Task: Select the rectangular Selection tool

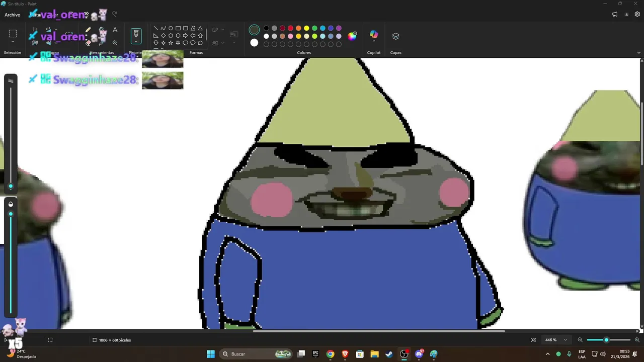Action: click(13, 34)
